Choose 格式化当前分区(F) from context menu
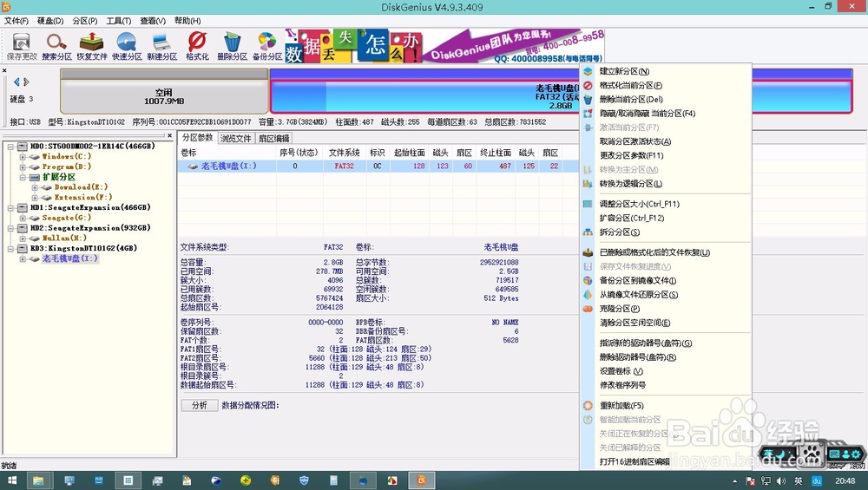The width and height of the screenshot is (868, 490). tap(630, 85)
